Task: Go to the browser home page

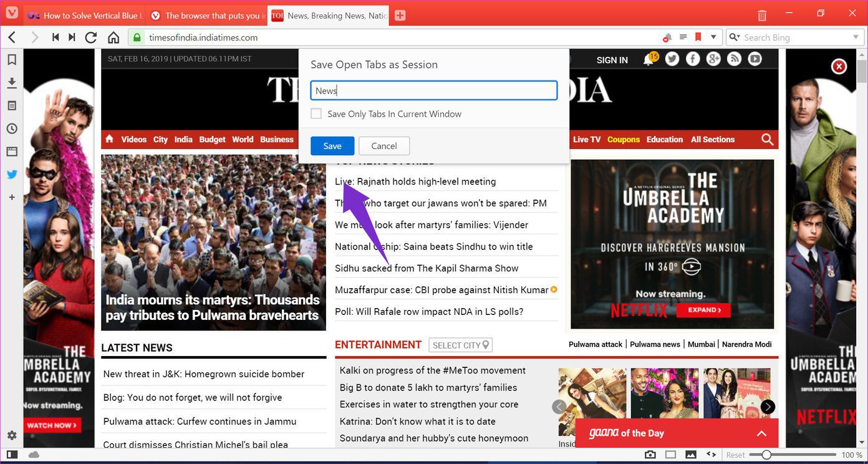Action: coord(113,37)
